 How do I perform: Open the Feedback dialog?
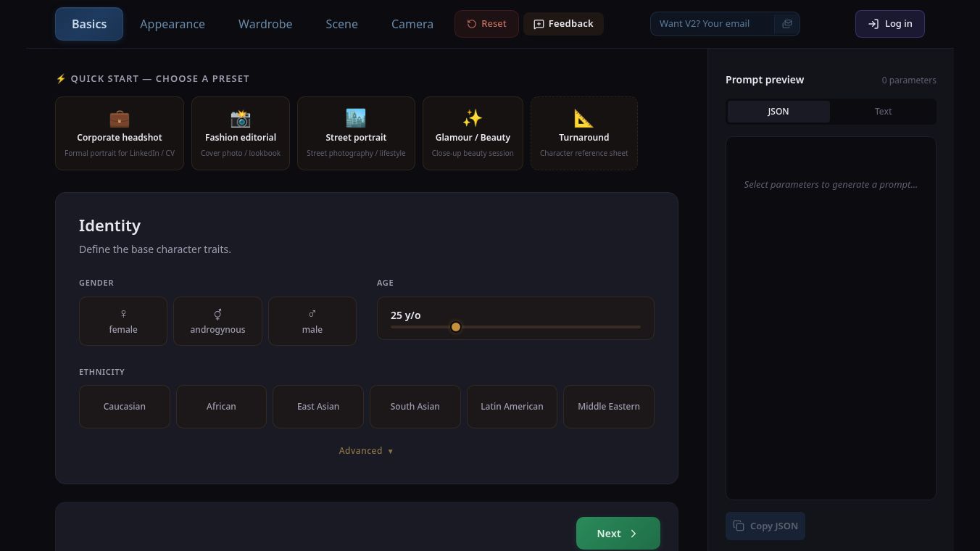[x=563, y=24]
